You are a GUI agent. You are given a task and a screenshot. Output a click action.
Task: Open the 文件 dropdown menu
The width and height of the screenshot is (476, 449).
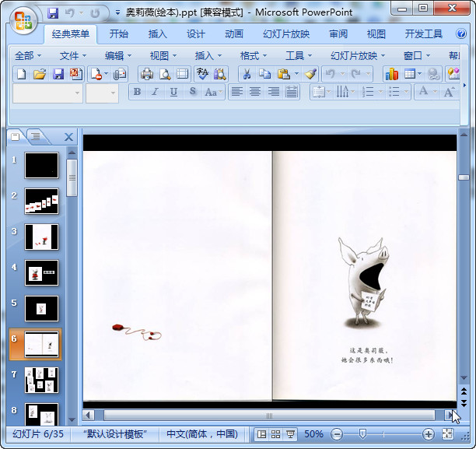[x=73, y=56]
